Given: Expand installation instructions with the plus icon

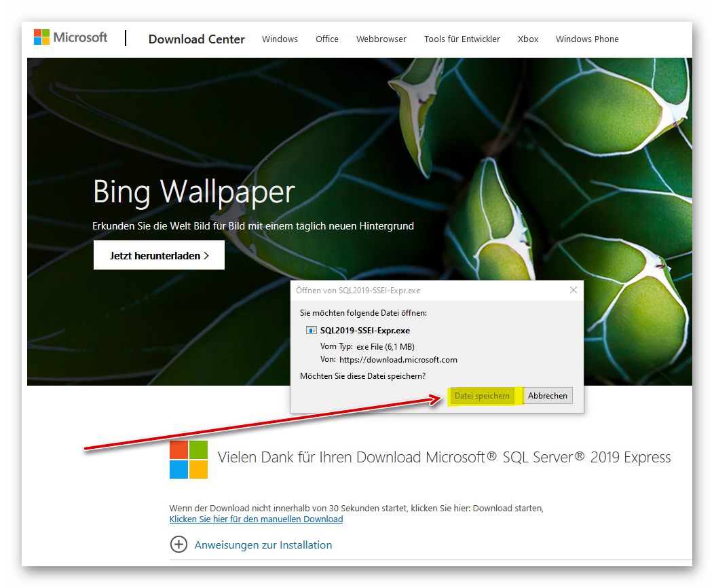Looking at the screenshot, I should (178, 545).
